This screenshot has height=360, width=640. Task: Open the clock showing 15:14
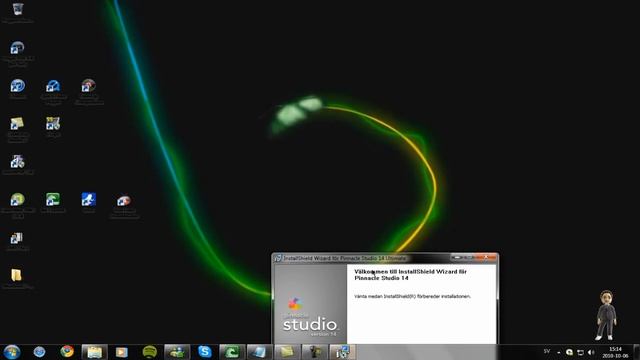615,352
